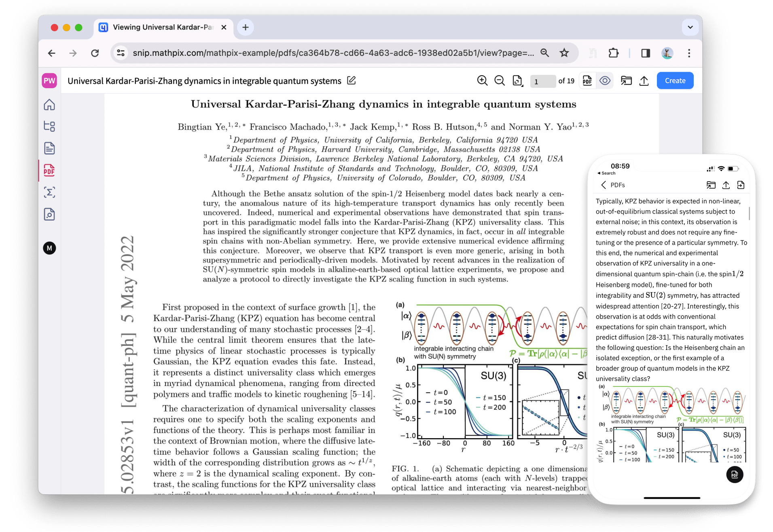
Task: Click the "of 19" page count text
Action: [566, 81]
